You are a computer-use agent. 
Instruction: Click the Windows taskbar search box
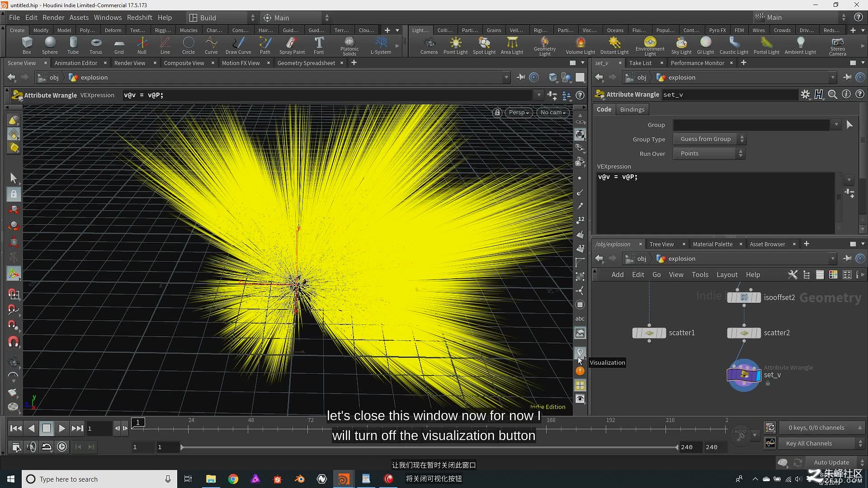click(x=99, y=479)
